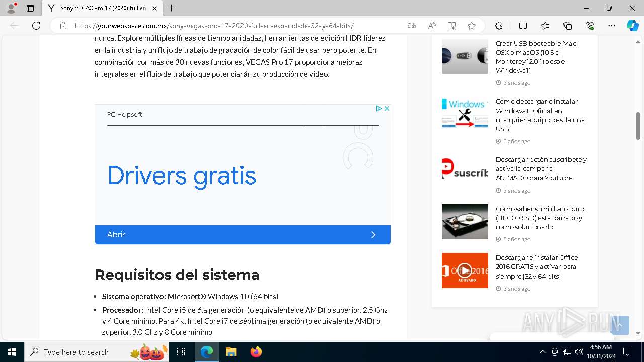Open the Office 2016 GRATIS article

tap(536, 267)
